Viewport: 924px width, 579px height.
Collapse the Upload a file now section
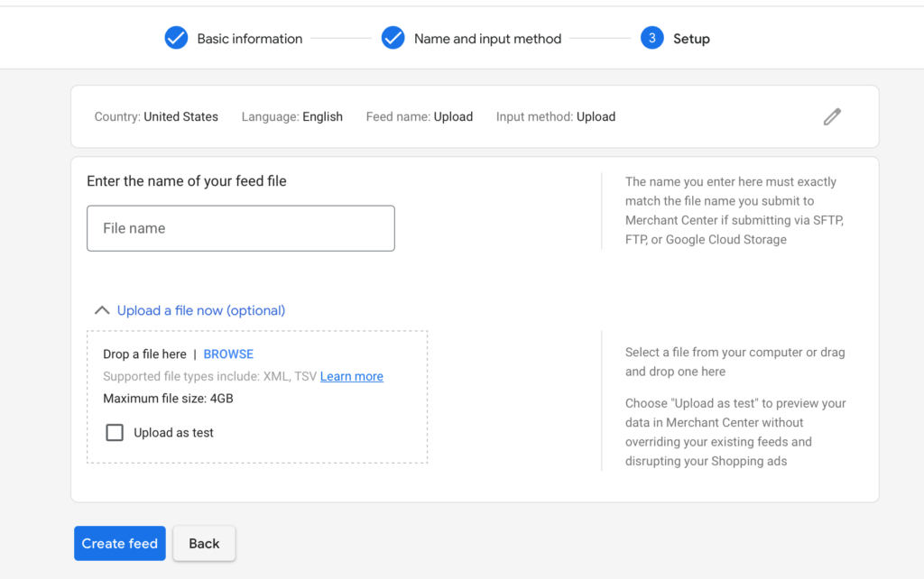pyautogui.click(x=102, y=309)
